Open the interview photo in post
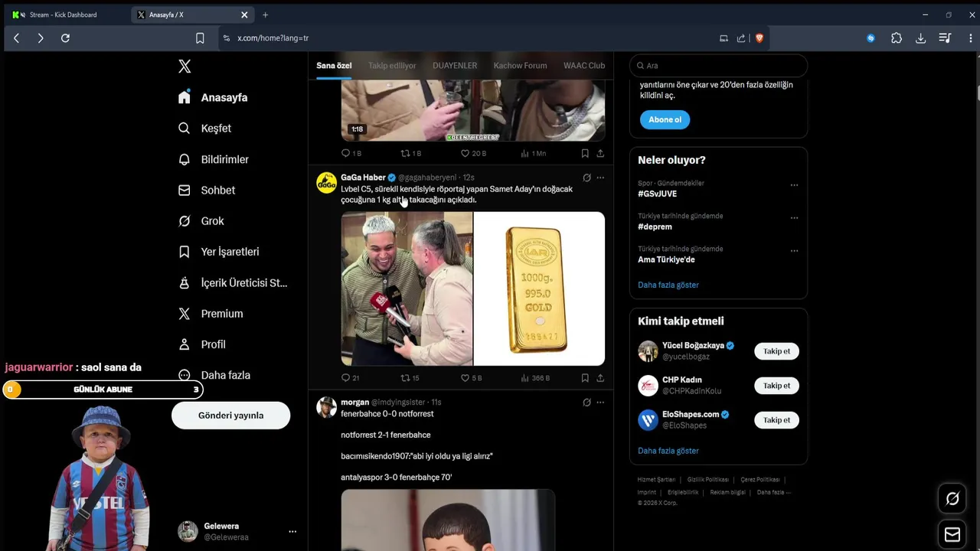 click(407, 289)
